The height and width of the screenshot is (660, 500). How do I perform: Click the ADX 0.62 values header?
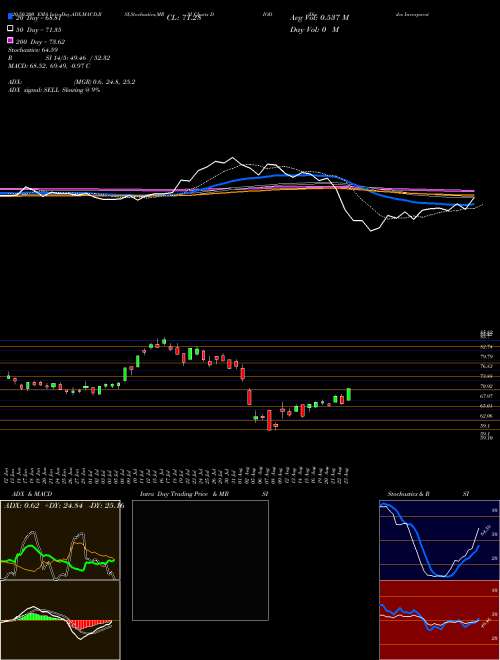click(64, 505)
